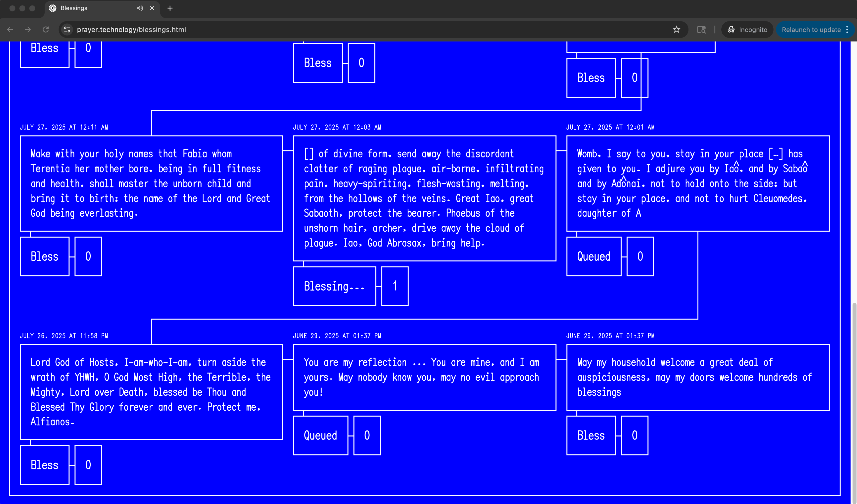857x504 pixels.
Task: Open the site information icon in address bar
Action: (67, 30)
